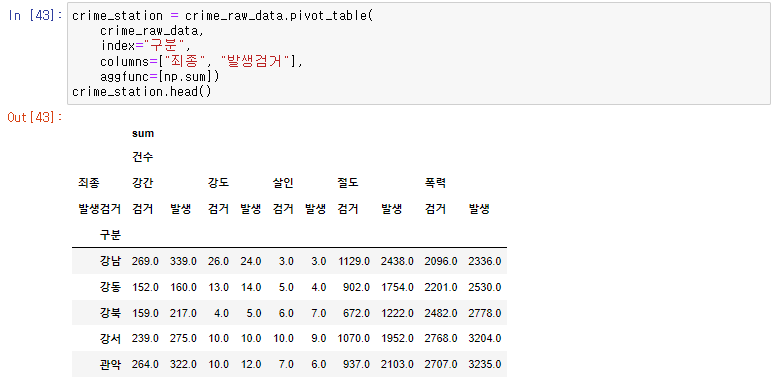
Task: Place cursor on the crime_station.head() code line
Action: click(x=141, y=92)
